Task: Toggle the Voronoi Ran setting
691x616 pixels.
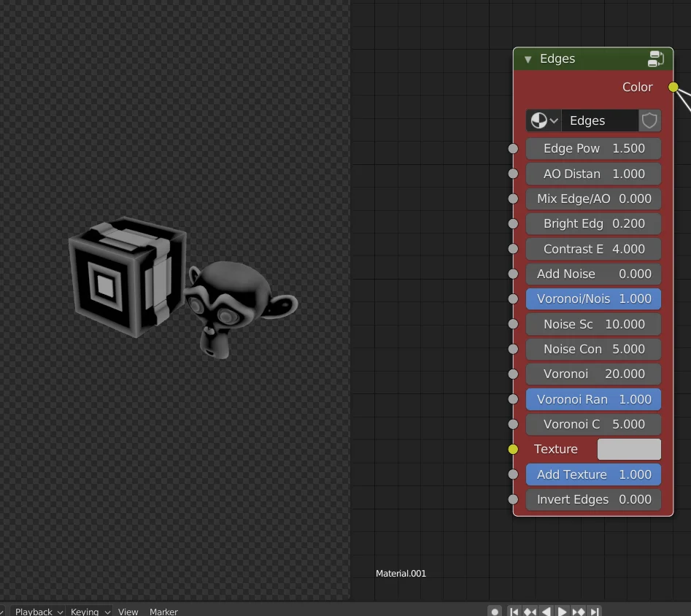Action: point(593,399)
